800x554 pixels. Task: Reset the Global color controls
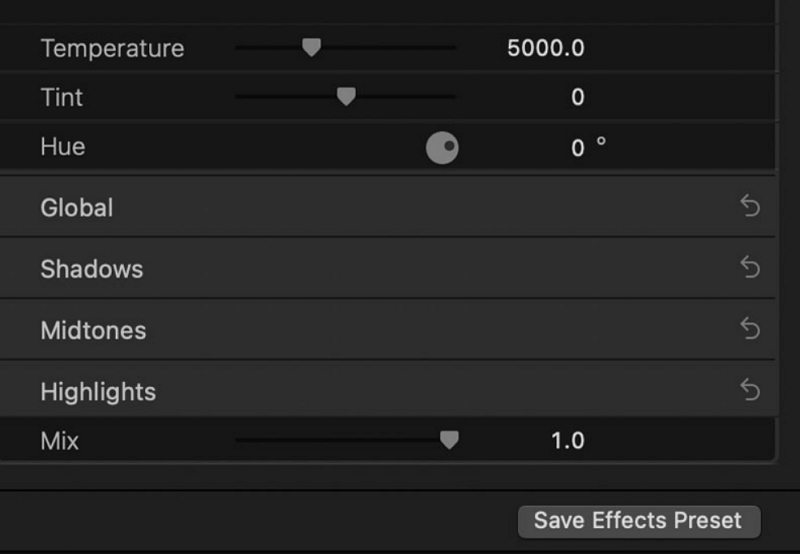point(750,207)
